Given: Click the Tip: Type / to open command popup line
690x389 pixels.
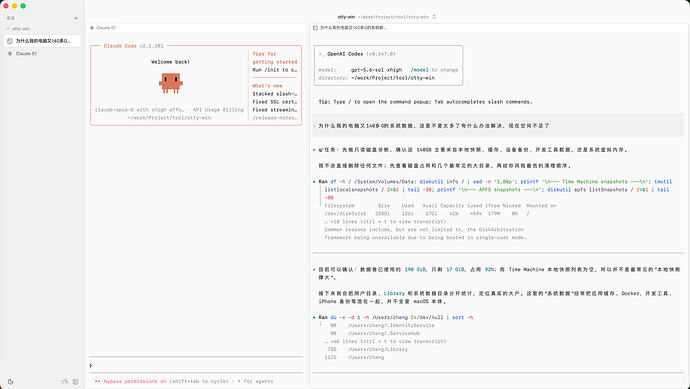Looking at the screenshot, I should [426, 102].
